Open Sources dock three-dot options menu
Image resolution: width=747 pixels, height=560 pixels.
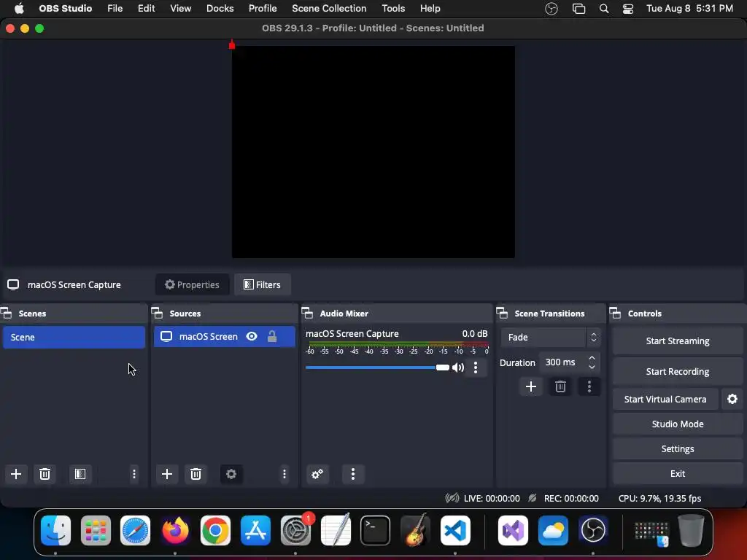[x=285, y=474]
